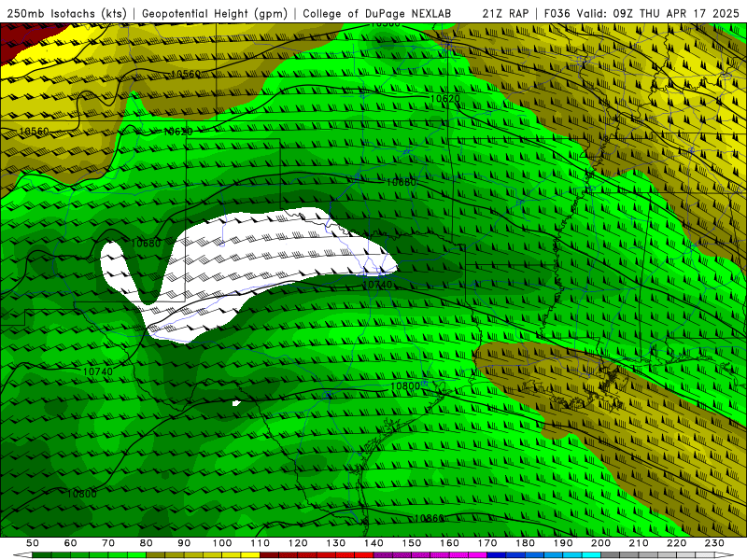Click the 170 value on the color bar
This screenshot has width=747, height=560.
tap(487, 543)
